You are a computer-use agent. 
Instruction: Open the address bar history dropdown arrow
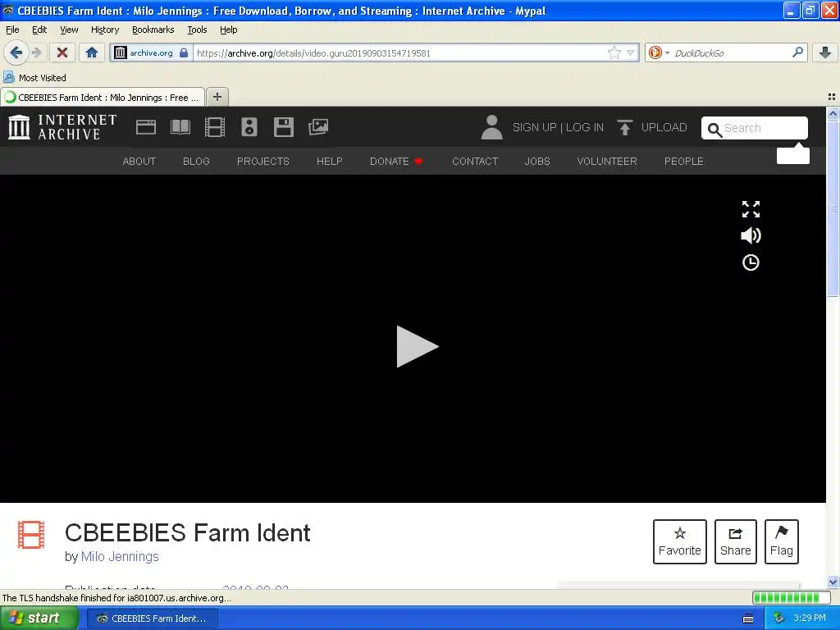tap(631, 52)
